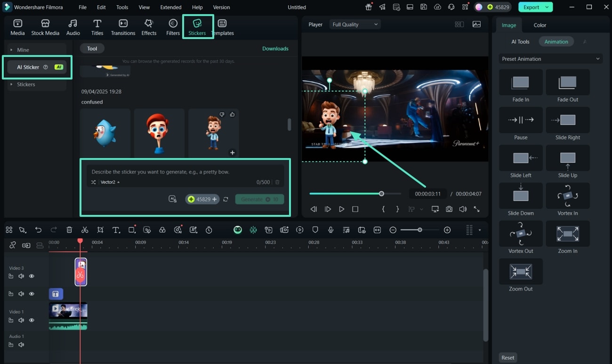Toggle visibility of Video 3 track
The height and width of the screenshot is (364, 612).
pyautogui.click(x=32, y=276)
